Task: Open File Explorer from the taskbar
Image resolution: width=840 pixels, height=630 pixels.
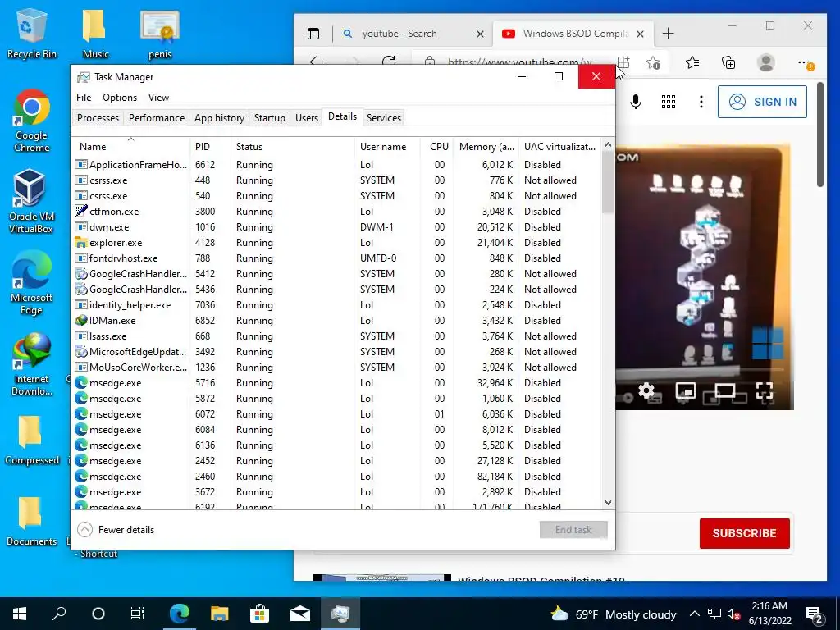Action: coord(219,614)
